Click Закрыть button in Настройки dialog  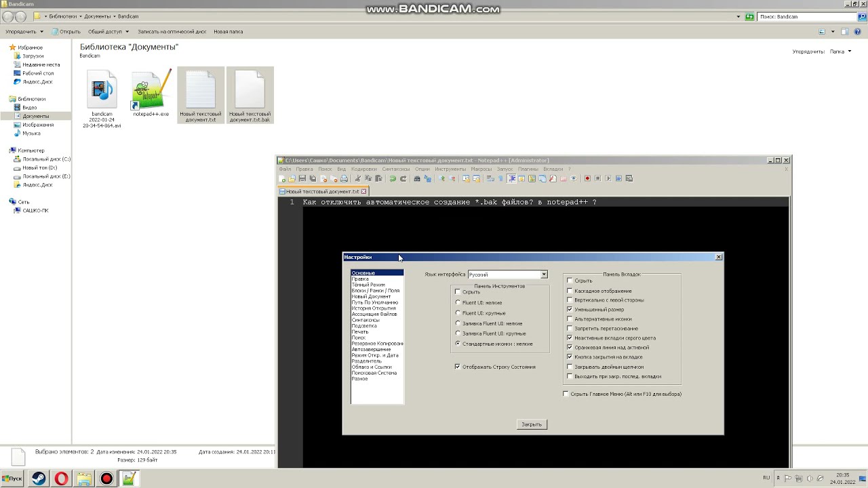(532, 424)
